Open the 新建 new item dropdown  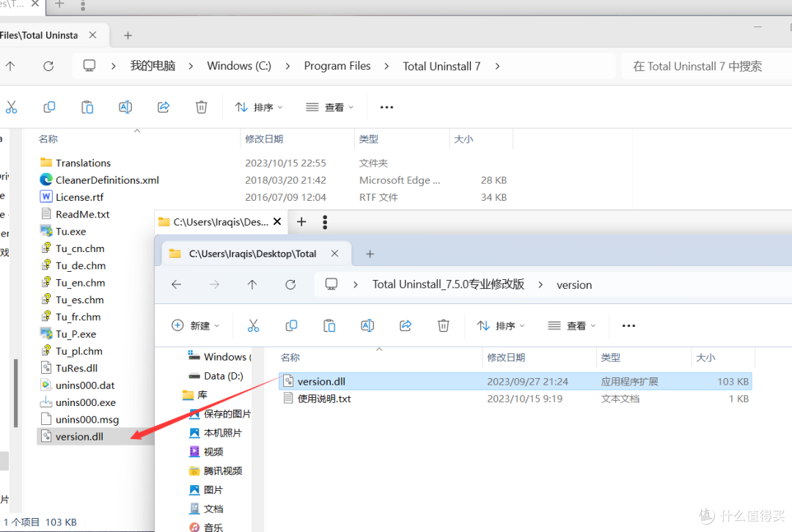[196, 325]
